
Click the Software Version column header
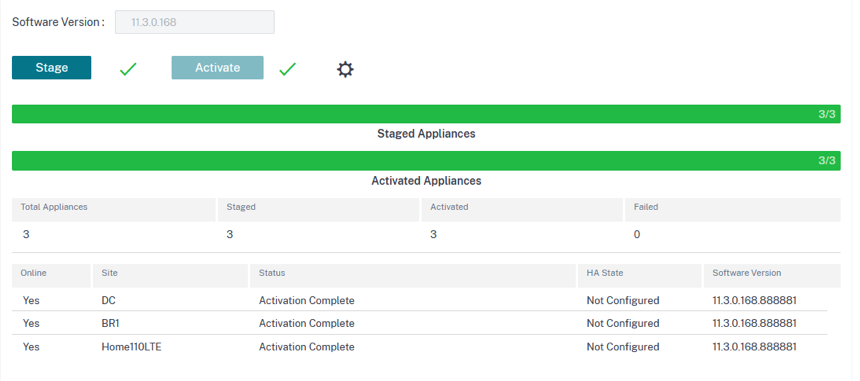(772, 276)
